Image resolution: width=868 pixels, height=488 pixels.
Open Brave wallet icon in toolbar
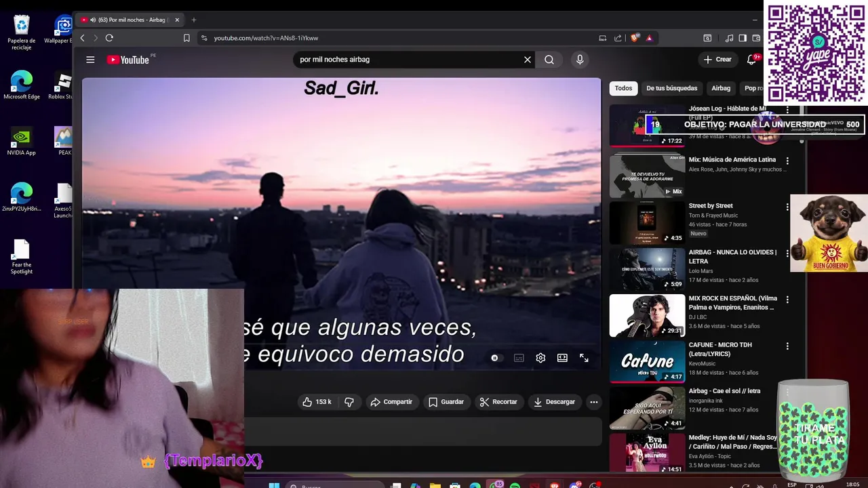tap(756, 38)
